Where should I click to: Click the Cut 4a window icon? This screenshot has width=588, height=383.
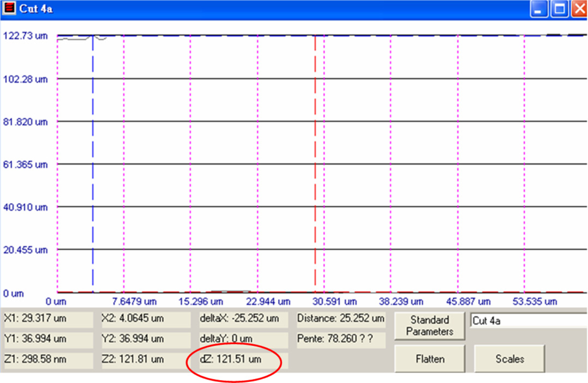coord(9,9)
